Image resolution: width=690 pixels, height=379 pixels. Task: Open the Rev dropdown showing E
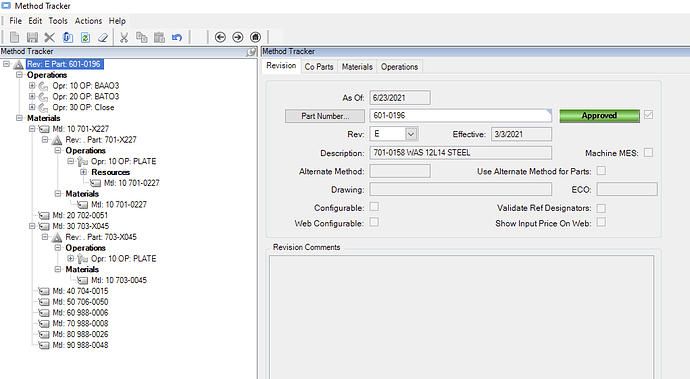click(411, 134)
